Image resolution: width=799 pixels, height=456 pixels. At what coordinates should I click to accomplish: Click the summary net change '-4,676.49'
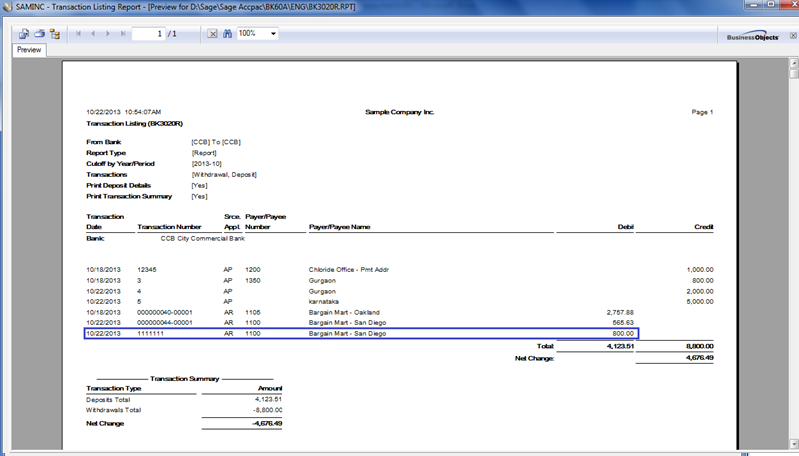[x=268, y=424]
